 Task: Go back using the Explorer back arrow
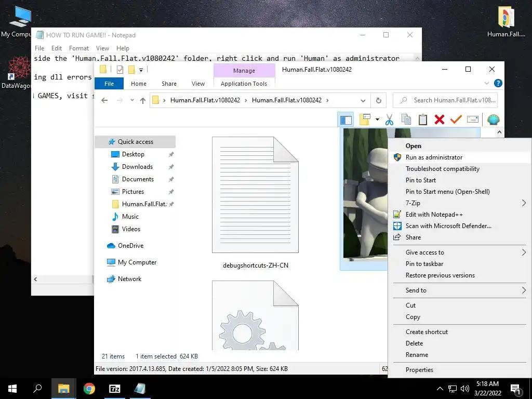tap(104, 100)
